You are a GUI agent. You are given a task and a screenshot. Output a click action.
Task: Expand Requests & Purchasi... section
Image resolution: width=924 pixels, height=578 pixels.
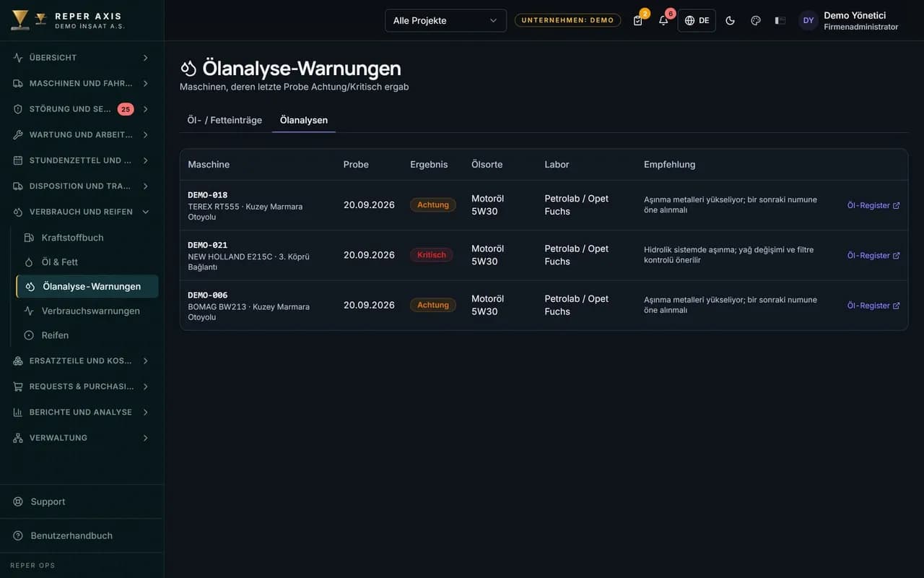82,387
